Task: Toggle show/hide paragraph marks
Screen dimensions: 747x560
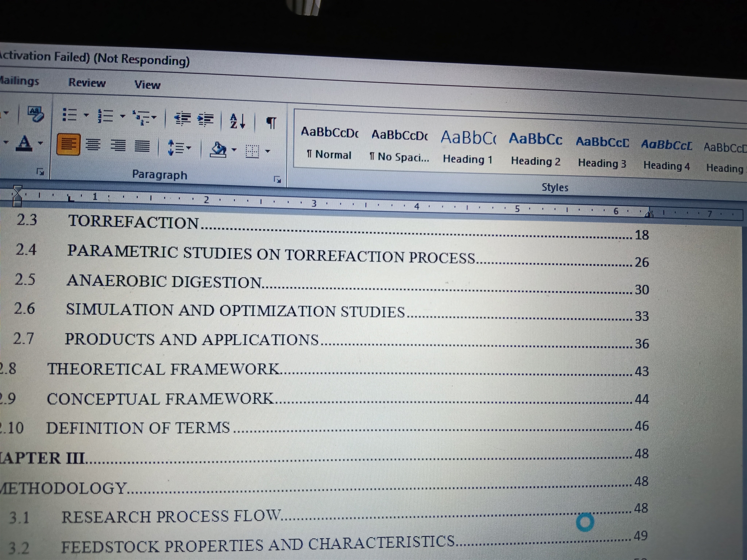Action: click(x=272, y=123)
